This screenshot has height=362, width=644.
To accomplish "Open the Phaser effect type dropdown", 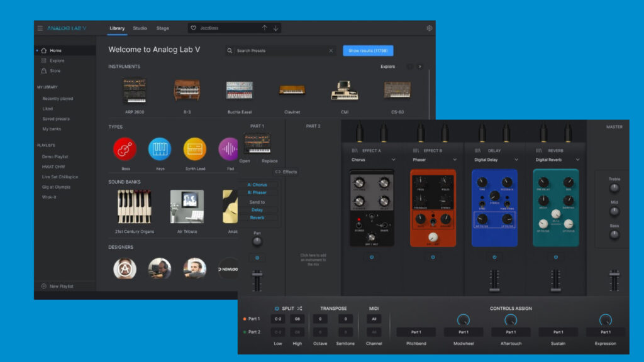I will pos(455,160).
